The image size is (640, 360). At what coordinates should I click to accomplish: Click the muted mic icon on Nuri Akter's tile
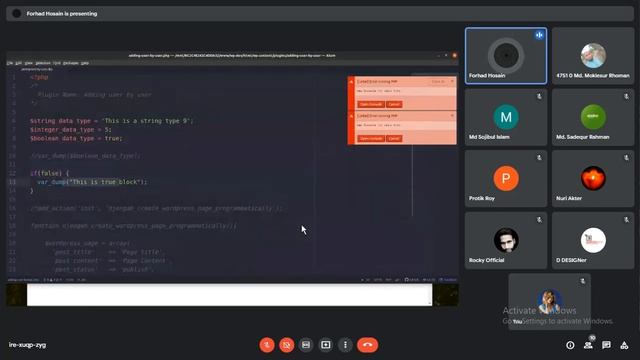pos(627,158)
